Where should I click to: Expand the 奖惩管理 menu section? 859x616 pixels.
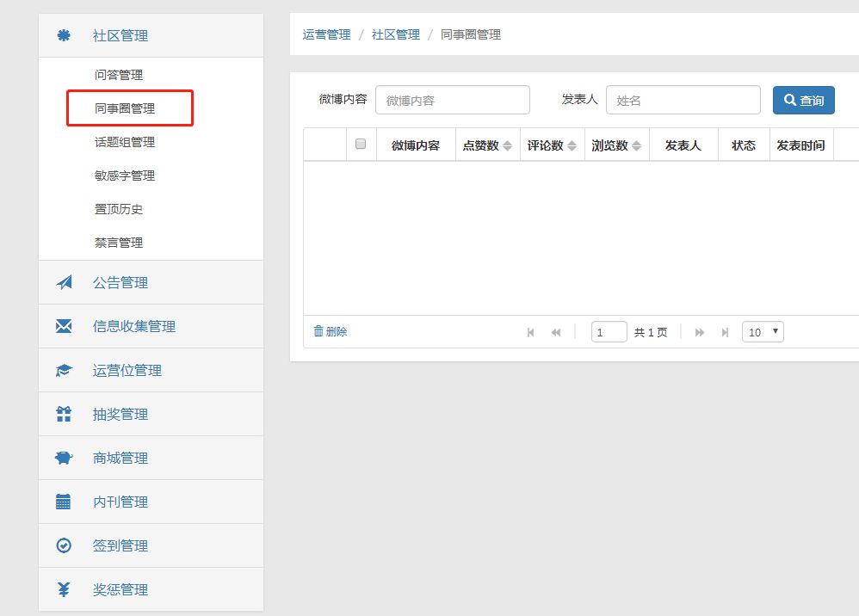tap(151, 589)
